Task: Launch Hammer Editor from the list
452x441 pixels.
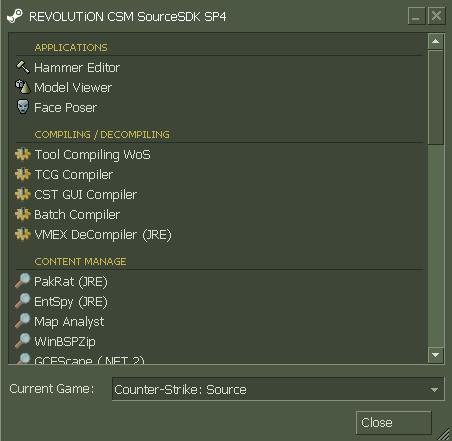Action: (77, 68)
